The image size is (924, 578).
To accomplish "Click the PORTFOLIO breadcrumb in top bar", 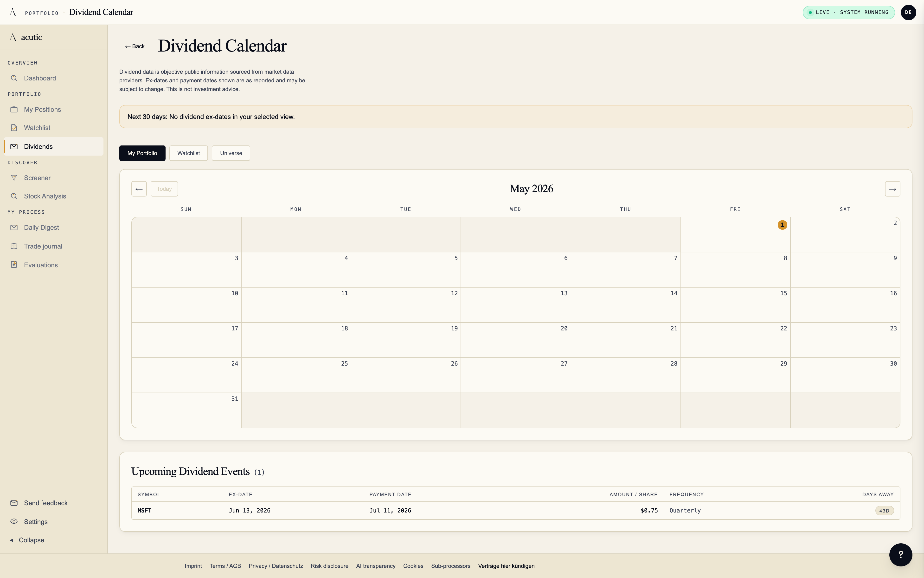I will pyautogui.click(x=42, y=13).
